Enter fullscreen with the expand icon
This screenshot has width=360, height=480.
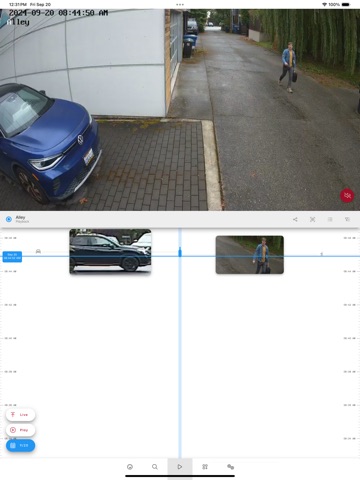312,219
